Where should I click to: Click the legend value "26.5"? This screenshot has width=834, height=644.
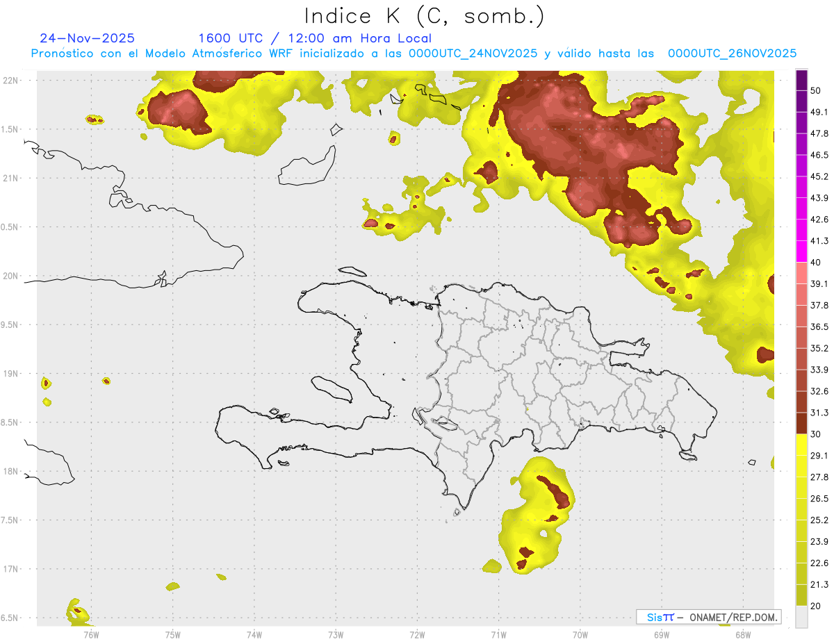[x=819, y=499]
